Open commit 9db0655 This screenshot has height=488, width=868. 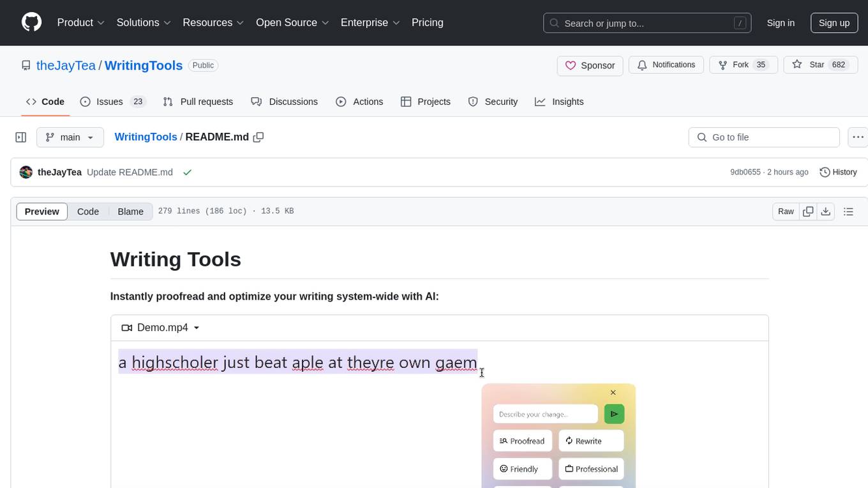745,172
